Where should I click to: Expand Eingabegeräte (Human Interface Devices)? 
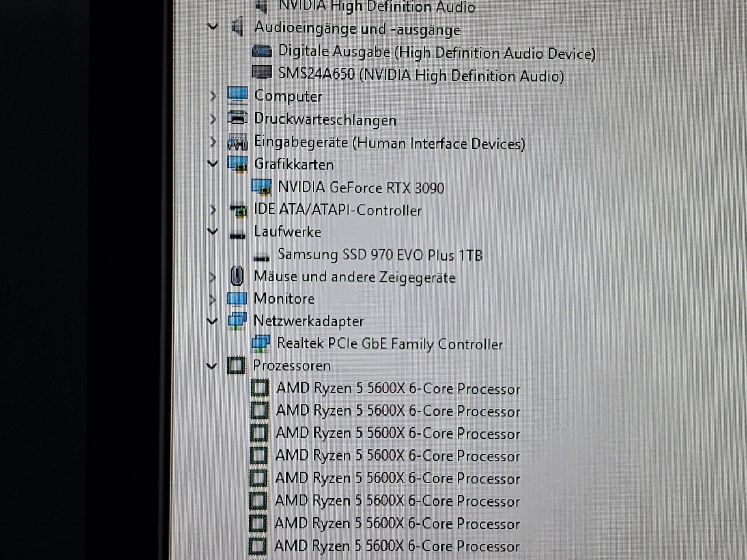click(213, 142)
